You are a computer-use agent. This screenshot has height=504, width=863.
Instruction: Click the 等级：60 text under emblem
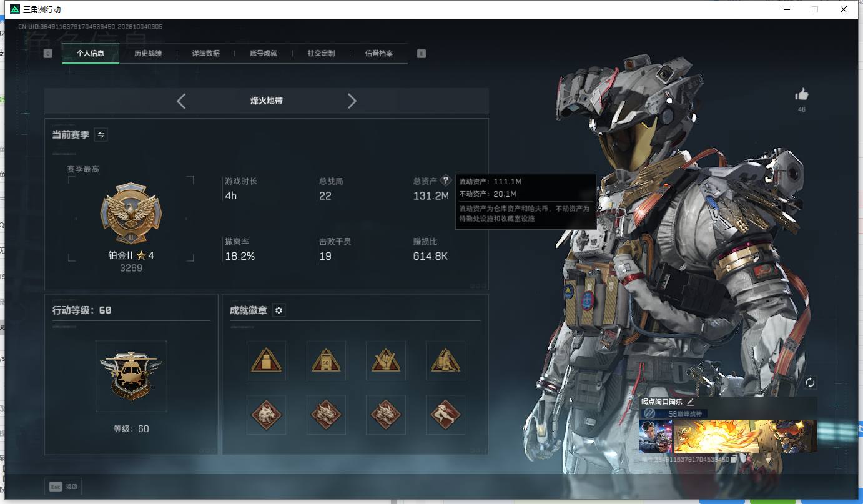pos(131,429)
